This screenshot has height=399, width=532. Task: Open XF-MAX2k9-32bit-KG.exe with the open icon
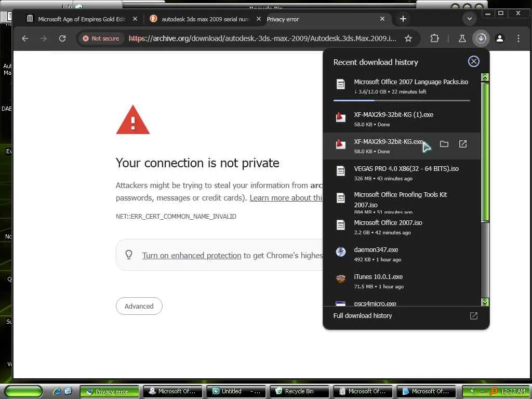[x=463, y=144]
